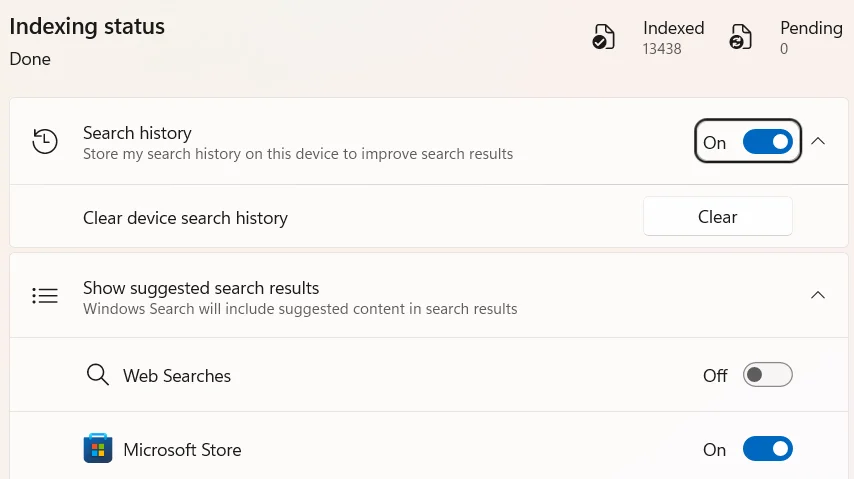854x479 pixels.
Task: Click the Indexing status heading
Action: tap(87, 27)
